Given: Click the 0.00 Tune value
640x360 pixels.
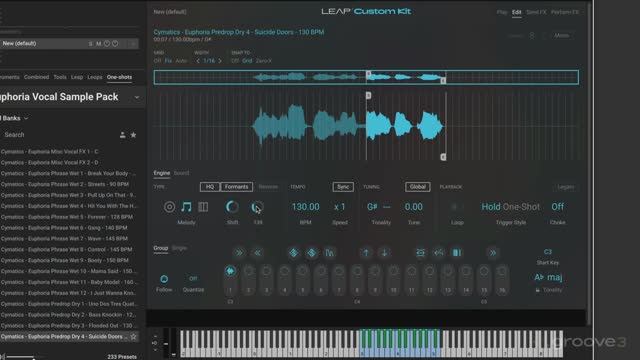Looking at the screenshot, I should (x=413, y=207).
